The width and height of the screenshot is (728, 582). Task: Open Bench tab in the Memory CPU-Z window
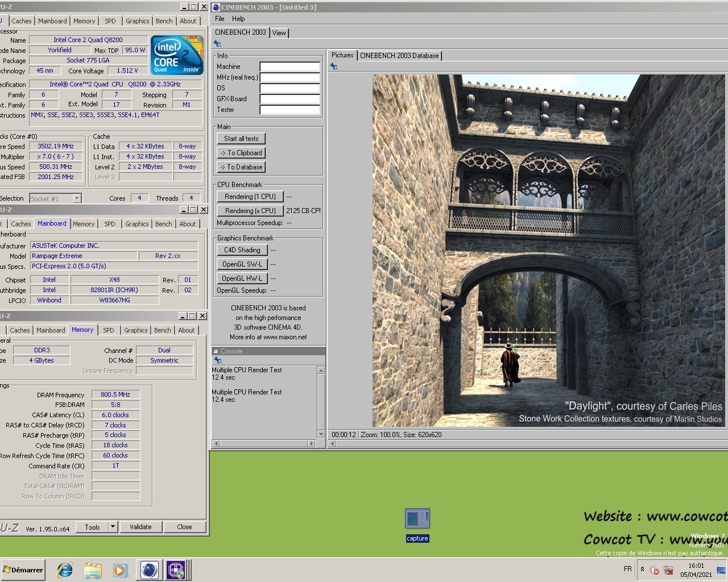162,330
